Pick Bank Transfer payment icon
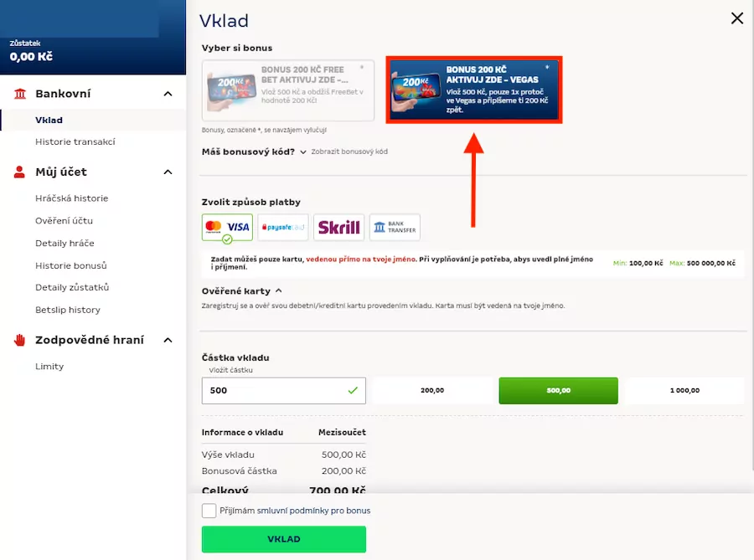Image resolution: width=754 pixels, height=560 pixels. coord(395,227)
